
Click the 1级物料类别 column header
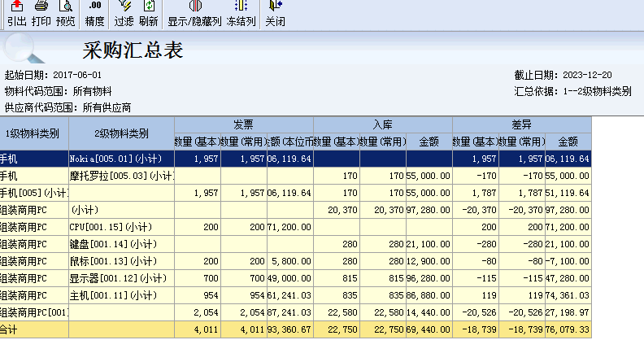[34, 133]
